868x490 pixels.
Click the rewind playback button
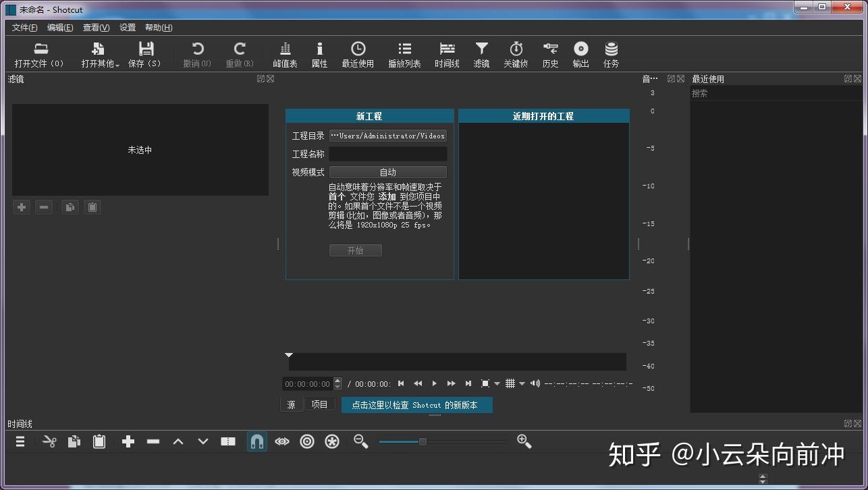(x=418, y=383)
